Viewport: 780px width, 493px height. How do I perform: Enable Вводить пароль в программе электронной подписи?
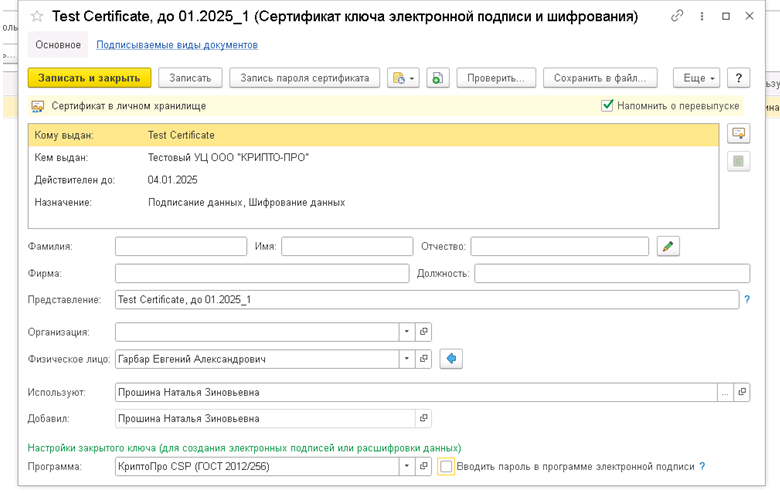pos(446,466)
